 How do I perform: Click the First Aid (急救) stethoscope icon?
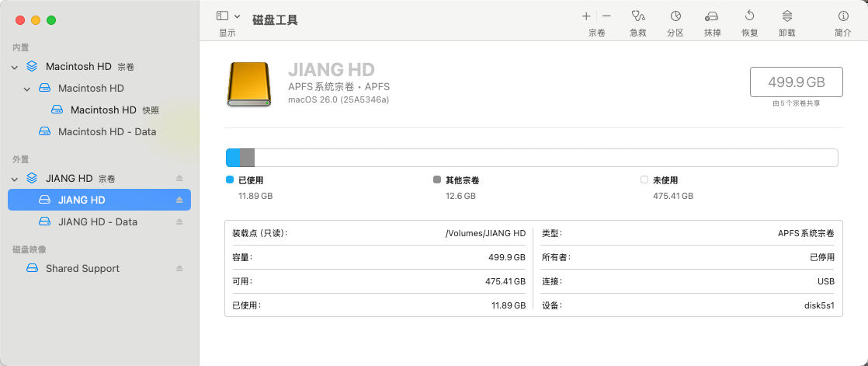click(638, 16)
